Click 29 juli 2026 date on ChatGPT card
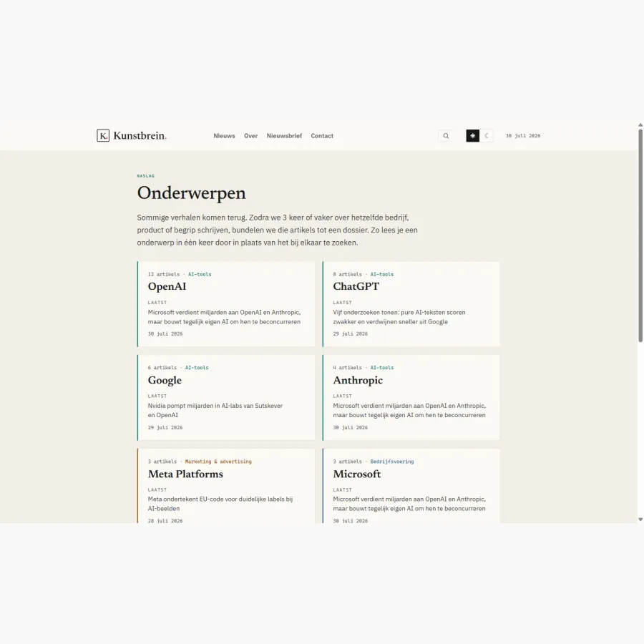Viewport: 644px width, 644px height. tap(351, 334)
